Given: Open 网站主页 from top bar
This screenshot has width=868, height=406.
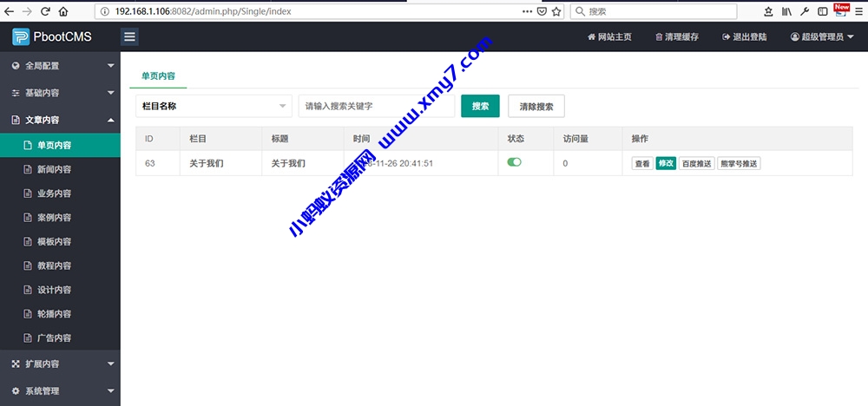Looking at the screenshot, I should pos(609,37).
